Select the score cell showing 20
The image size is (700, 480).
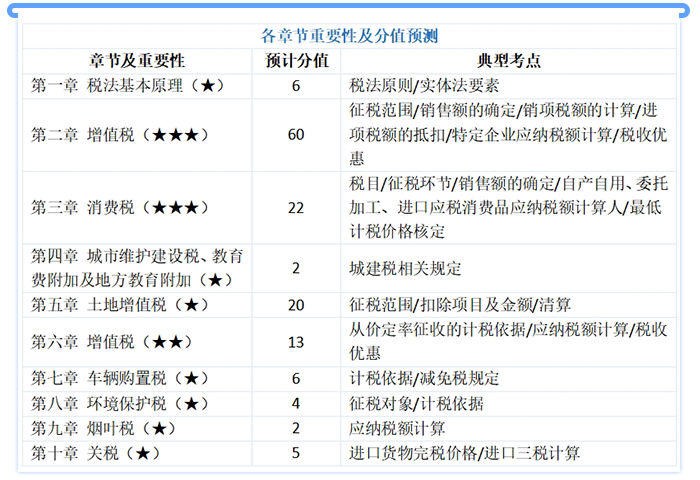[296, 304]
